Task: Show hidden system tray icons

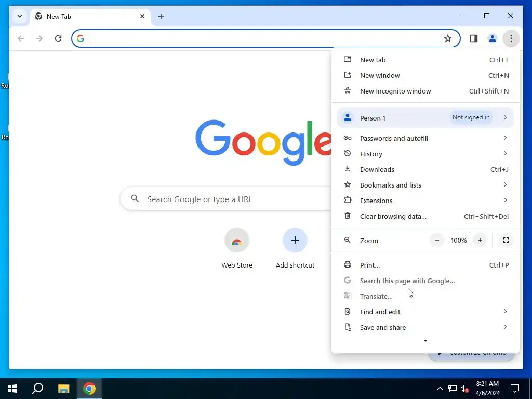Action: pos(440,389)
